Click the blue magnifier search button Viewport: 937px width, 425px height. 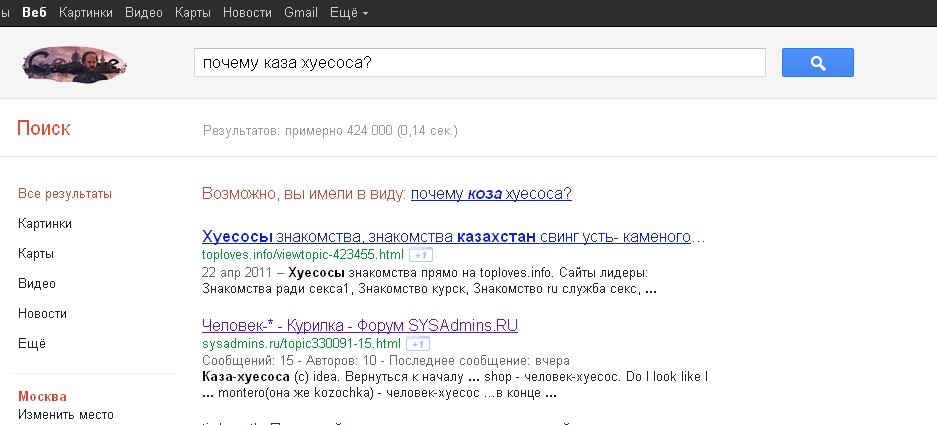[817, 63]
